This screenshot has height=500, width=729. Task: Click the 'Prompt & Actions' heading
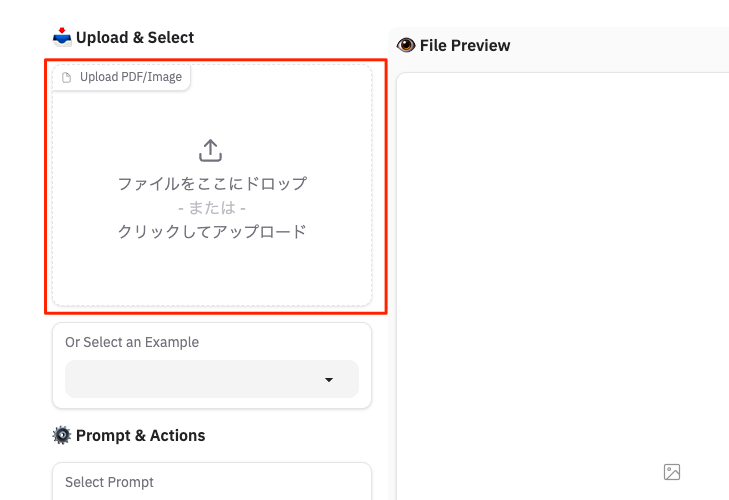coord(140,435)
